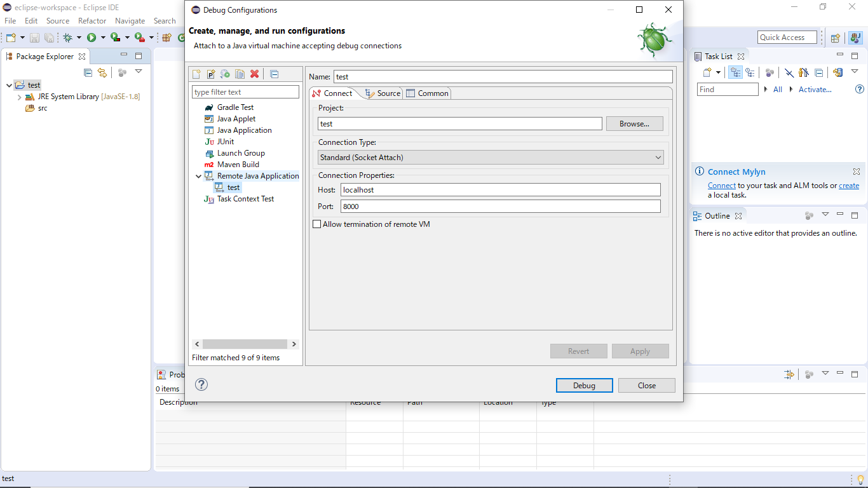Delete selected launch configuration with red X

coord(254,74)
